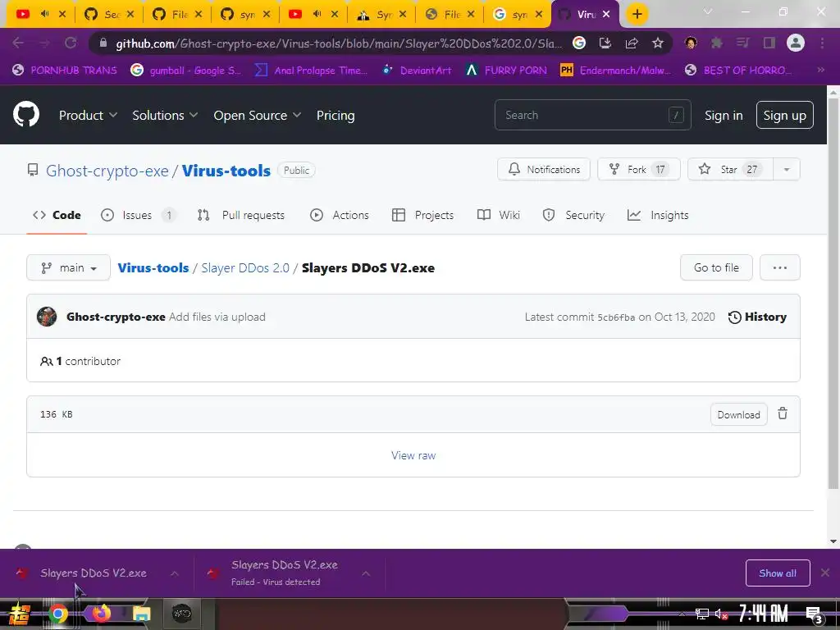Screen dimensions: 840x630
Task: Click the muted volume tray icon
Action: coord(721,614)
